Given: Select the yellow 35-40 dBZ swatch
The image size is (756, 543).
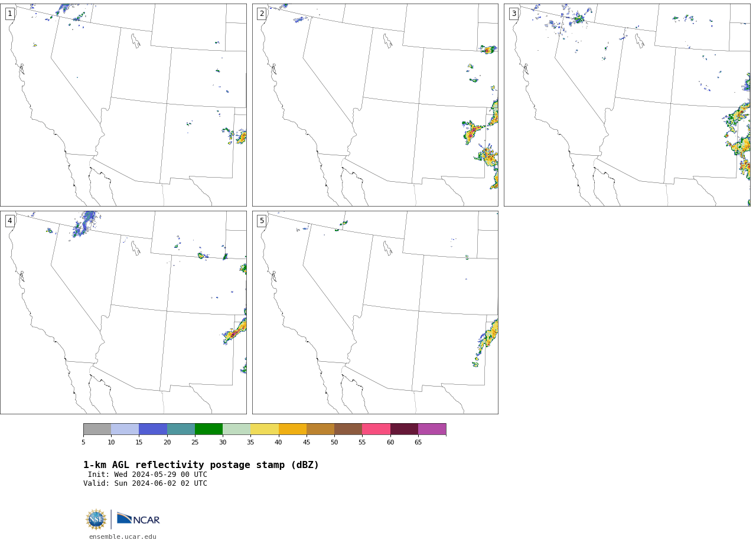Looking at the screenshot, I should click(265, 429).
